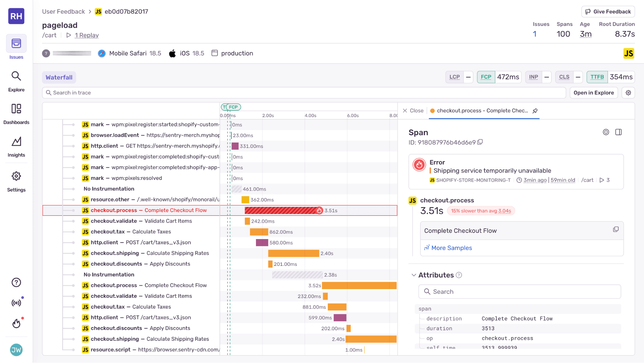Open More Samples in the span panel
644x363 pixels.
tap(451, 248)
